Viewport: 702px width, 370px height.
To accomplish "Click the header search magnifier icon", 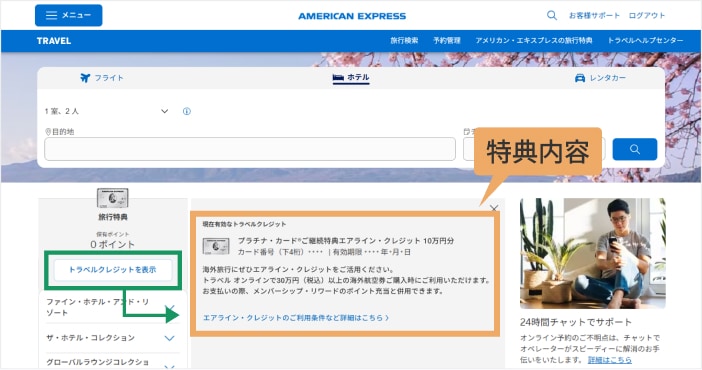I will (x=552, y=15).
